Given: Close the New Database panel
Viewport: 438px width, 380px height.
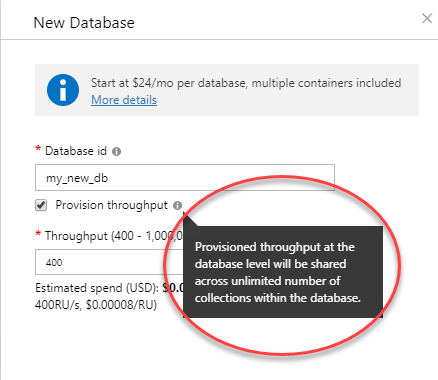Looking at the screenshot, I should [x=427, y=18].
